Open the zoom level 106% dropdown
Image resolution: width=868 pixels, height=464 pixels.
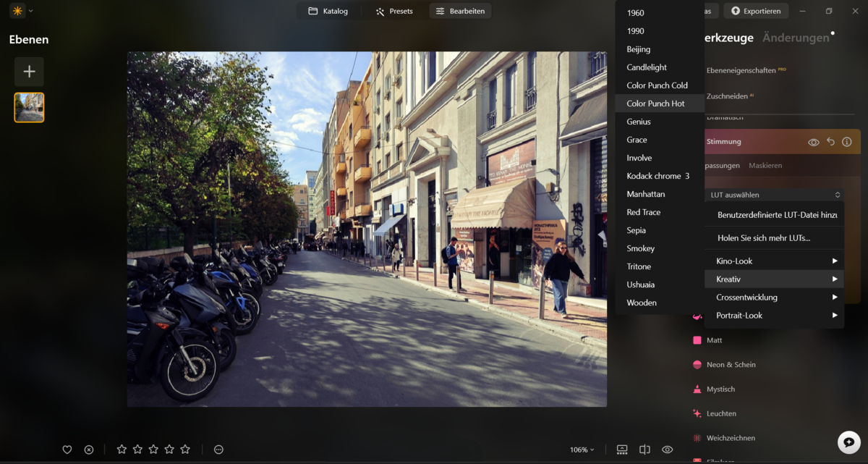[580, 450]
